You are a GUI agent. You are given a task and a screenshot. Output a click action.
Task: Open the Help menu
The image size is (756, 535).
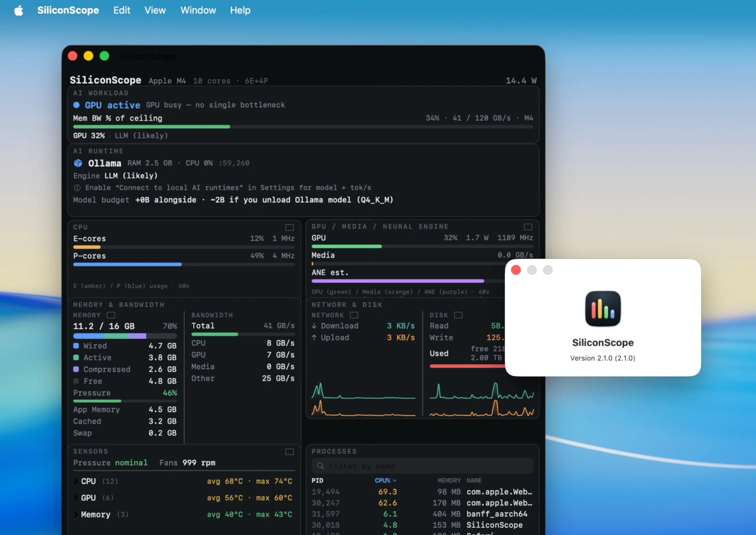(x=240, y=11)
